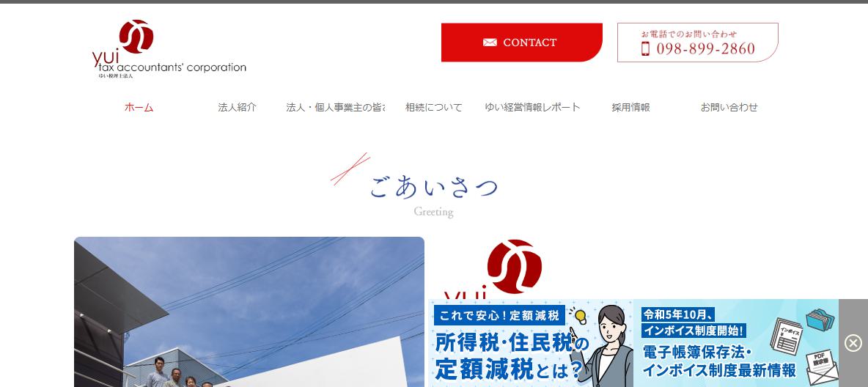This screenshot has height=387, width=868.
Task: Open the 相続について page from the navigation
Action: (433, 107)
